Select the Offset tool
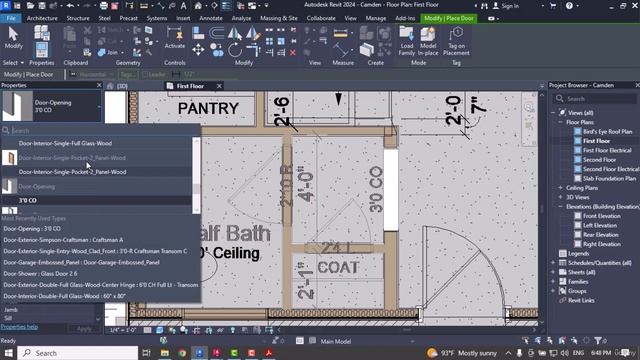 (x=217, y=33)
